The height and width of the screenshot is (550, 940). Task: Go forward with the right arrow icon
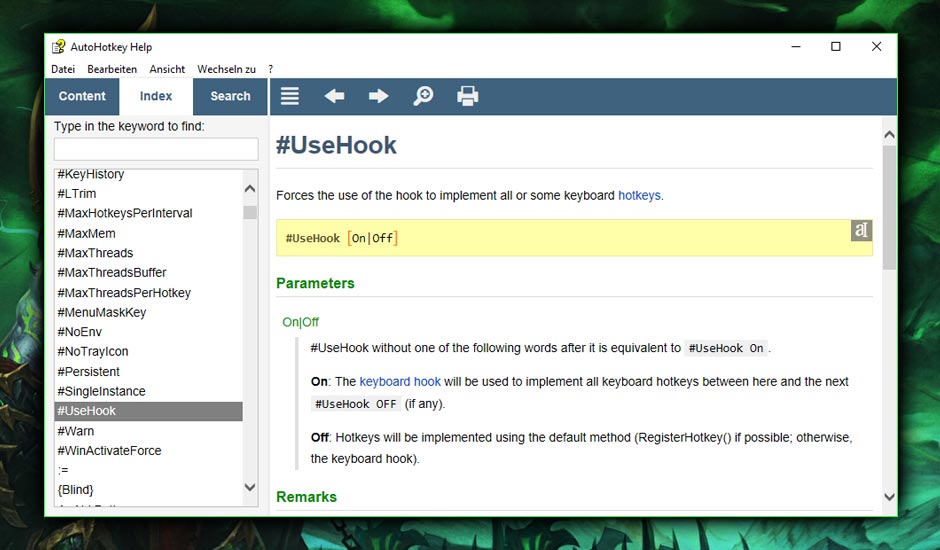(378, 96)
